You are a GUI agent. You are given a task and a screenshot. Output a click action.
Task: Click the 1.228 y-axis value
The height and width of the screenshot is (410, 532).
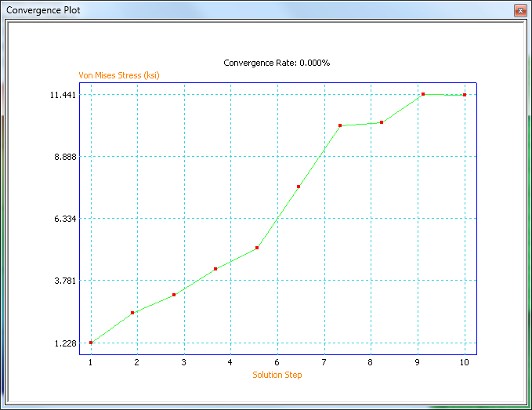(66, 343)
